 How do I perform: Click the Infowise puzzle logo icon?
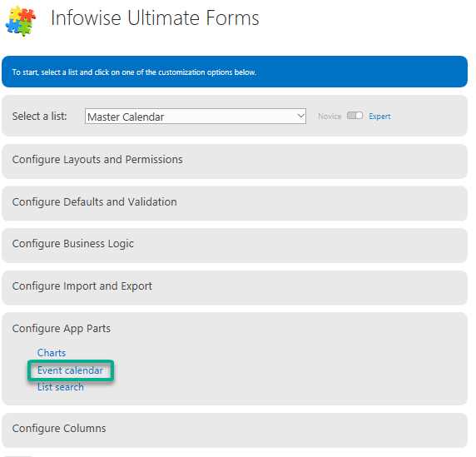click(21, 21)
